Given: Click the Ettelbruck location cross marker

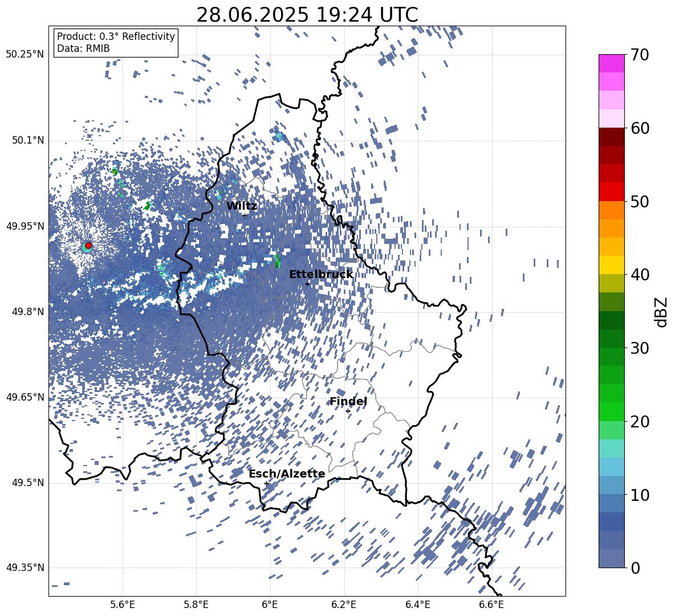Looking at the screenshot, I should (x=307, y=284).
